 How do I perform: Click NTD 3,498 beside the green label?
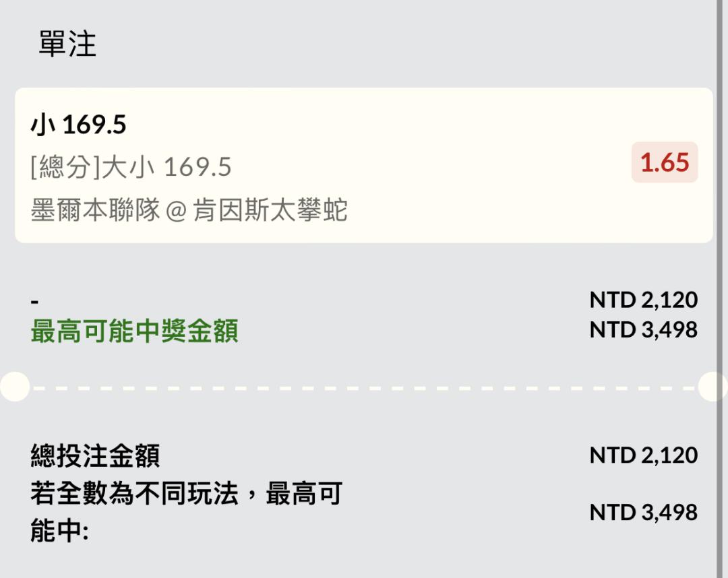click(643, 329)
